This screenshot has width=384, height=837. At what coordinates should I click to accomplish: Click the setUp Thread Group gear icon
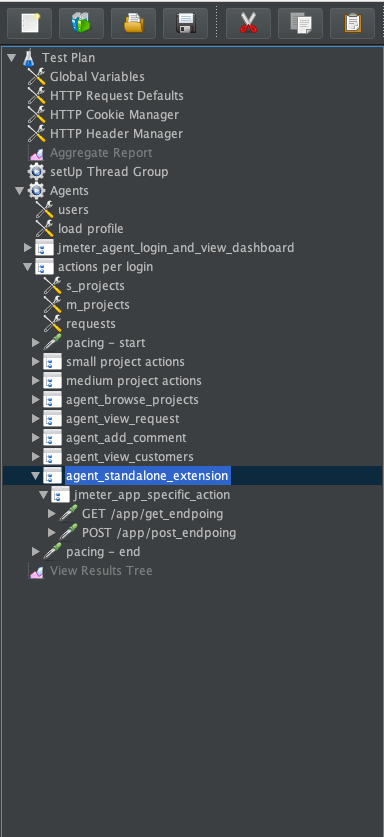pos(36,172)
